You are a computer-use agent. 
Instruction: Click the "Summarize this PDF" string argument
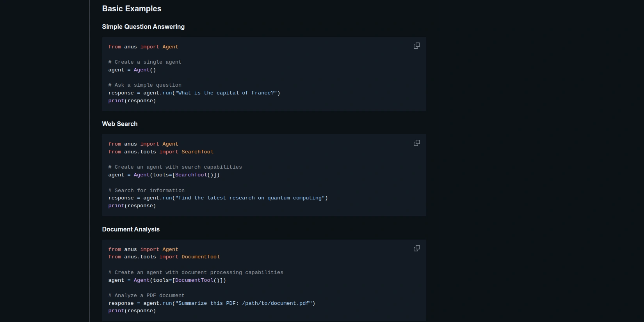pyautogui.click(x=245, y=303)
